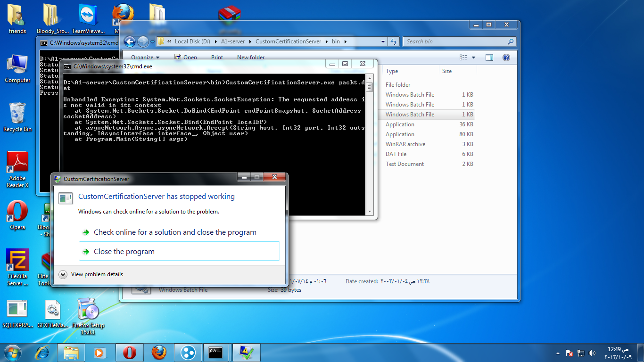Change your view icon in Explorer
The image size is (644, 362).
coord(463,58)
